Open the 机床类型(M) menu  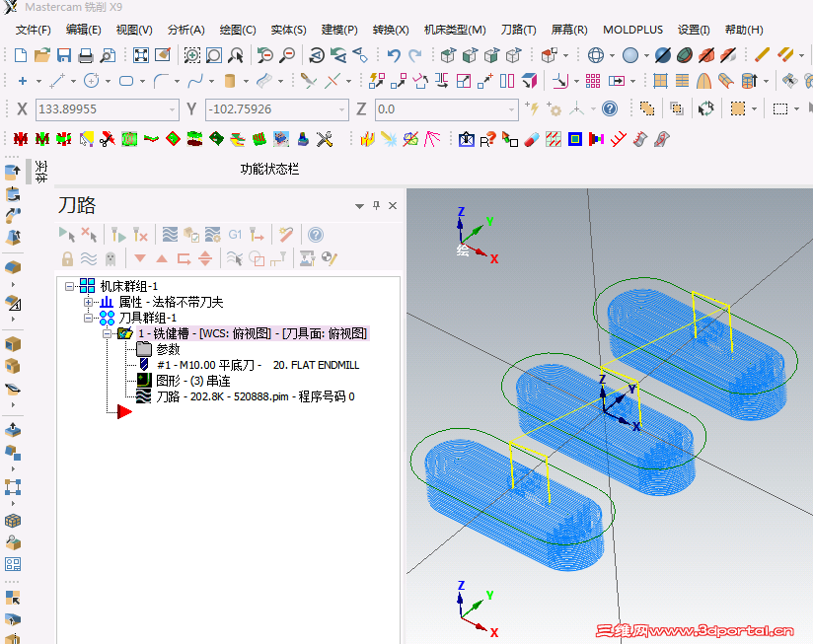[x=455, y=30]
